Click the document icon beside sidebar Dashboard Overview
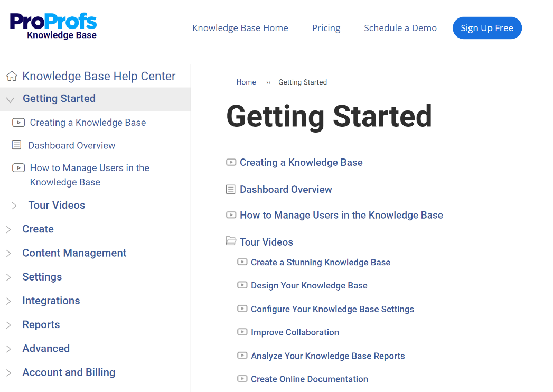The height and width of the screenshot is (392, 553). point(16,145)
